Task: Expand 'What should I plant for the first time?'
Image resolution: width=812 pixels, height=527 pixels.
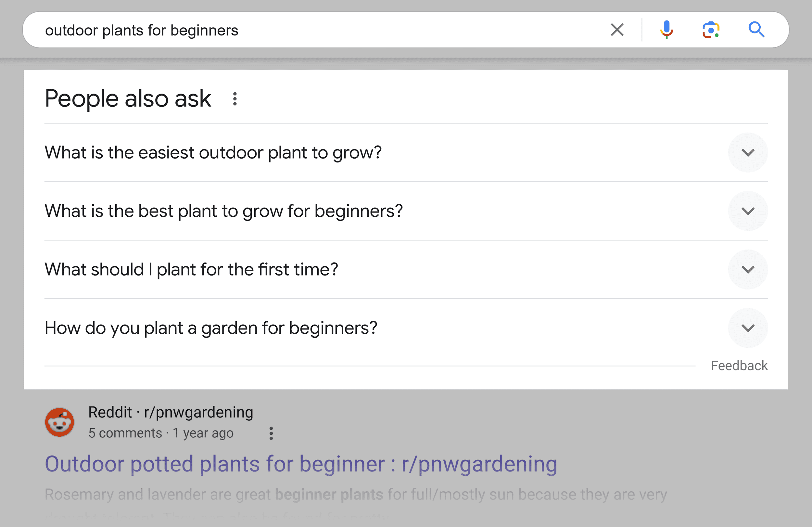Action: (748, 270)
